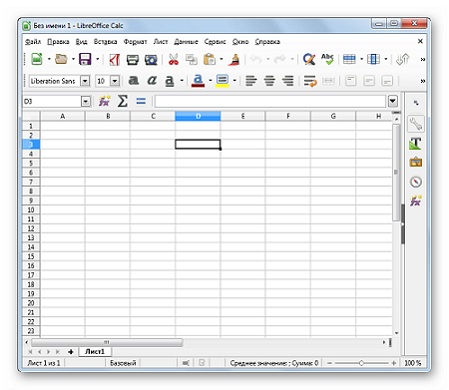Screen dimensions: 449x390
Task: Toggle Wrap Text icon
Action: [x=310, y=81]
